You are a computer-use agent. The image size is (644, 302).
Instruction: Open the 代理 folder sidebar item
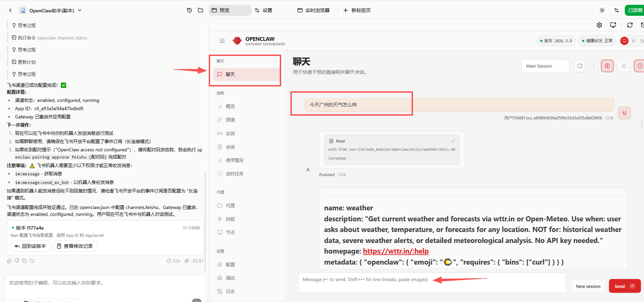246,206
